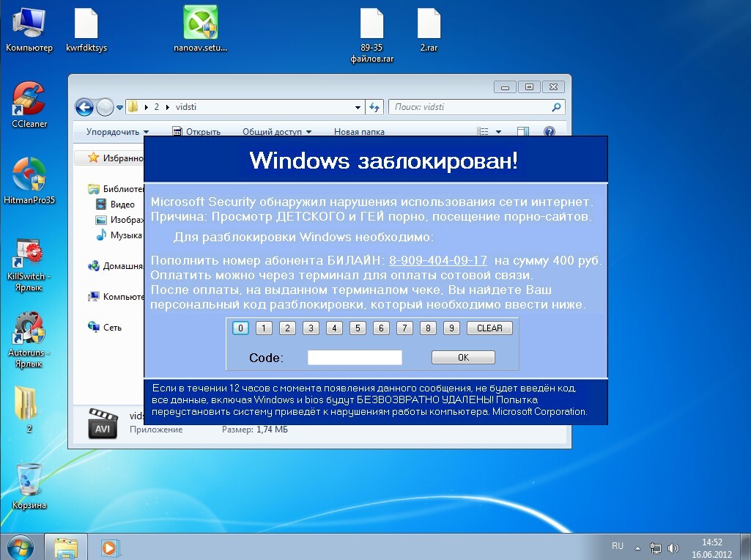Click keypad digit 5 button
The width and height of the screenshot is (751, 560).
pos(358,328)
